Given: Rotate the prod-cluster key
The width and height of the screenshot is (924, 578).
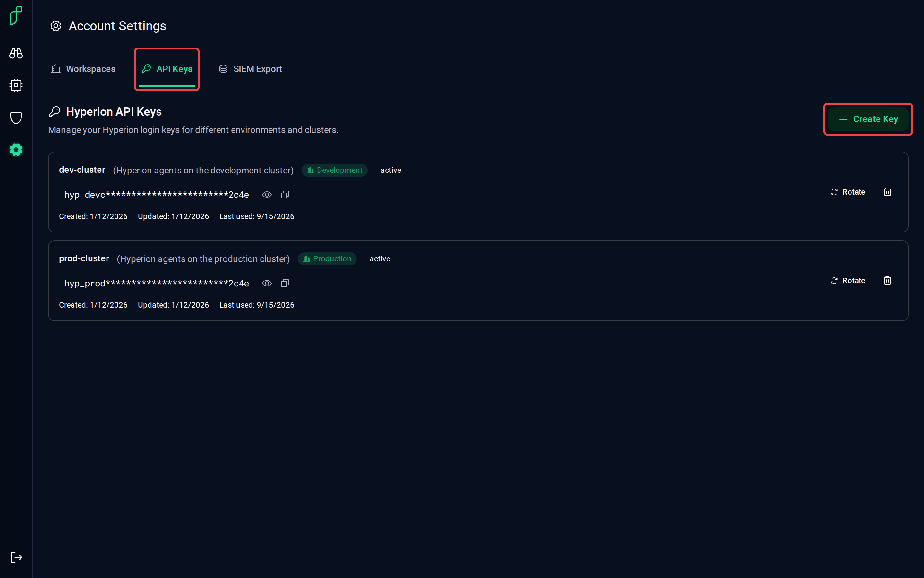Looking at the screenshot, I should (848, 281).
